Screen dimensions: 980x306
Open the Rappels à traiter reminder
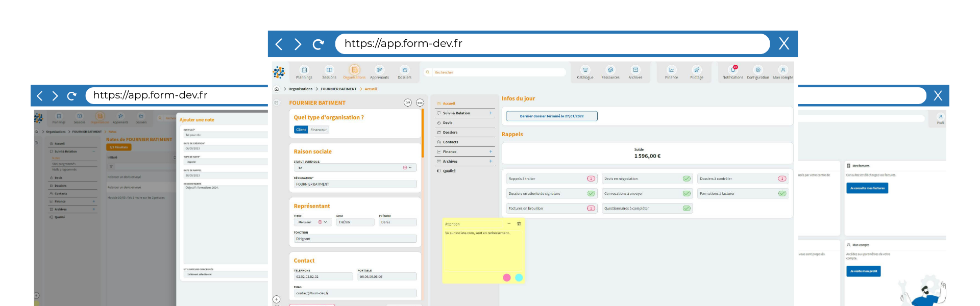click(x=551, y=179)
